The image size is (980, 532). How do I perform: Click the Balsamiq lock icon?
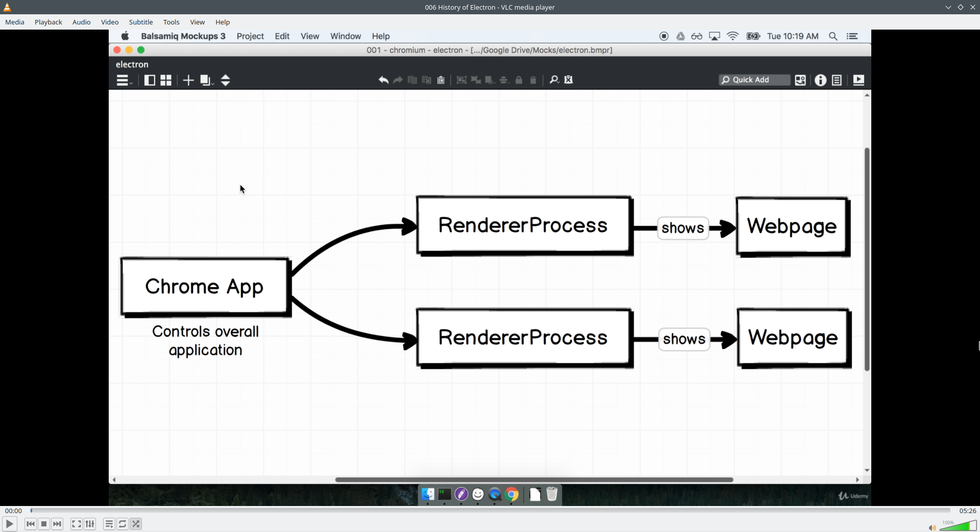519,80
